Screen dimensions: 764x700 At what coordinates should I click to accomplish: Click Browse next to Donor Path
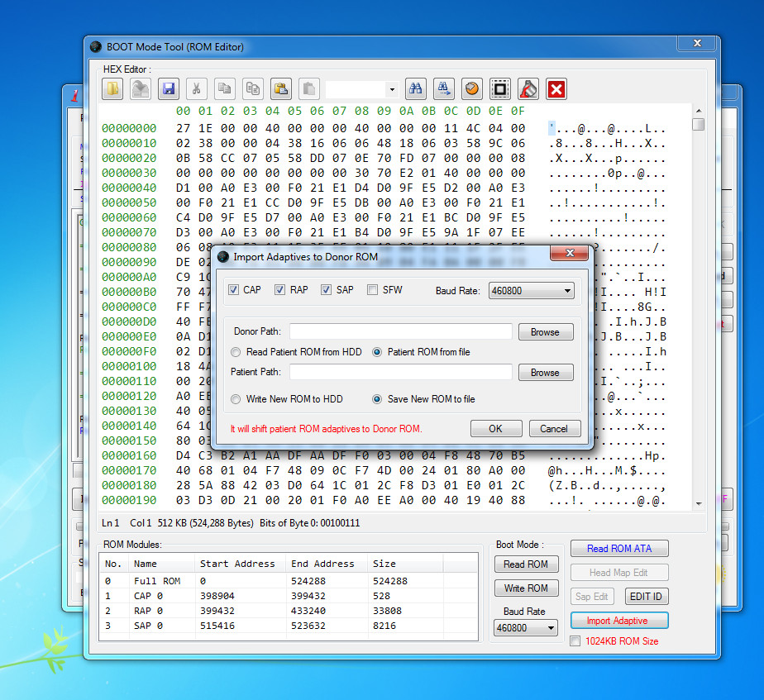click(x=545, y=332)
